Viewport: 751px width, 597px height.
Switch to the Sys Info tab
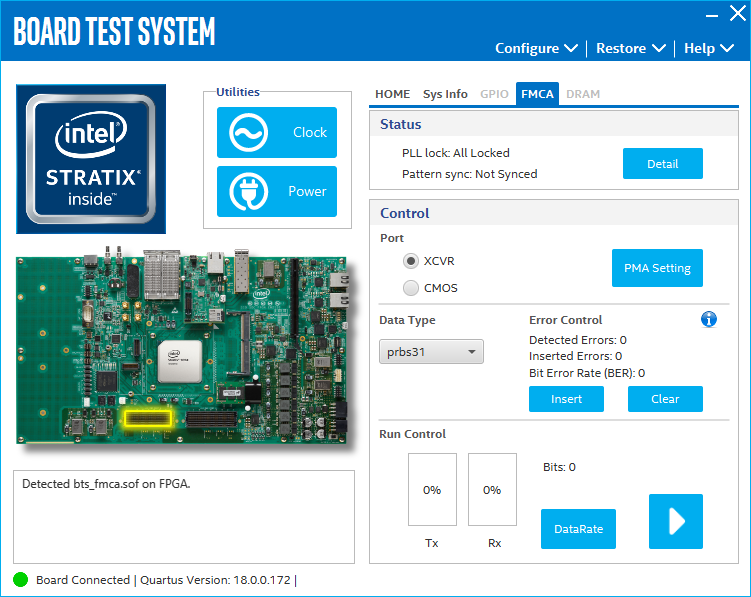click(445, 94)
